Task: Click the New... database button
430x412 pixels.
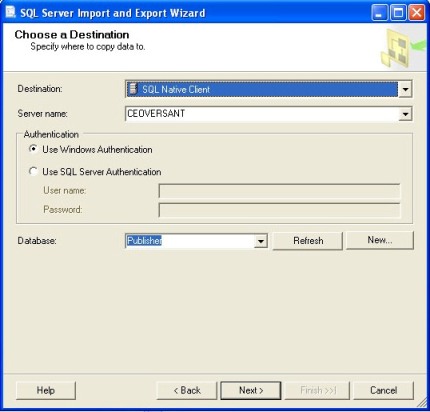Action: 380,240
